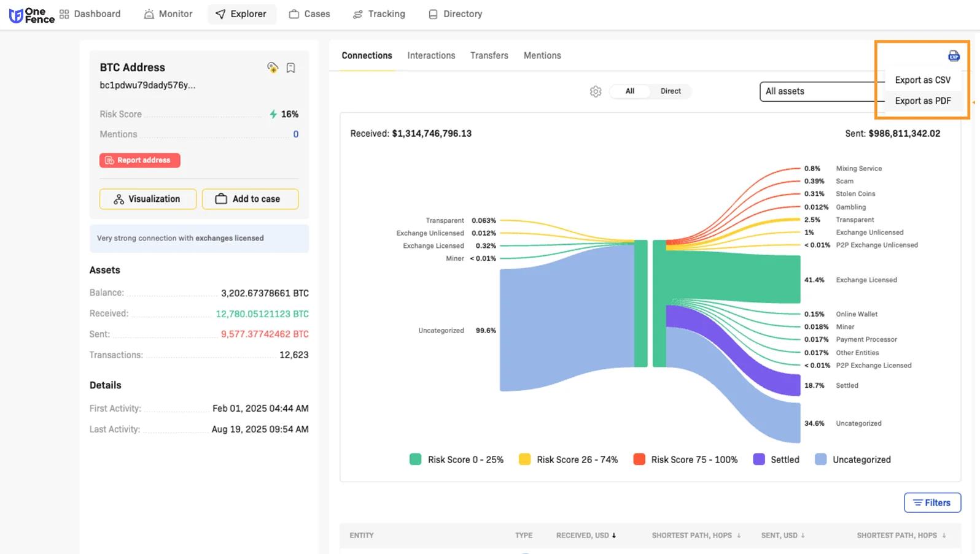Open the Tracking section
Image resolution: width=980 pixels, height=554 pixels.
(x=379, y=13)
